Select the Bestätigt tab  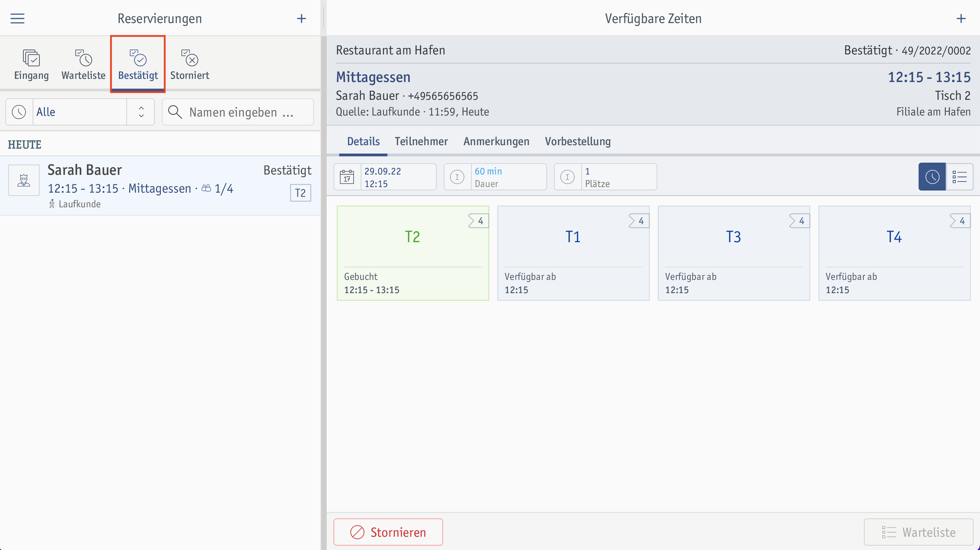pyautogui.click(x=138, y=64)
